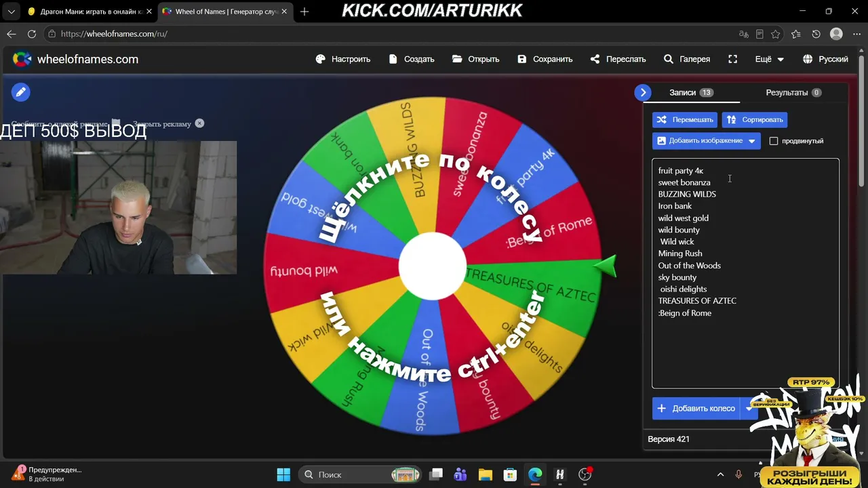Open a new browser tab
Image resolution: width=868 pixels, height=488 pixels.
click(304, 12)
